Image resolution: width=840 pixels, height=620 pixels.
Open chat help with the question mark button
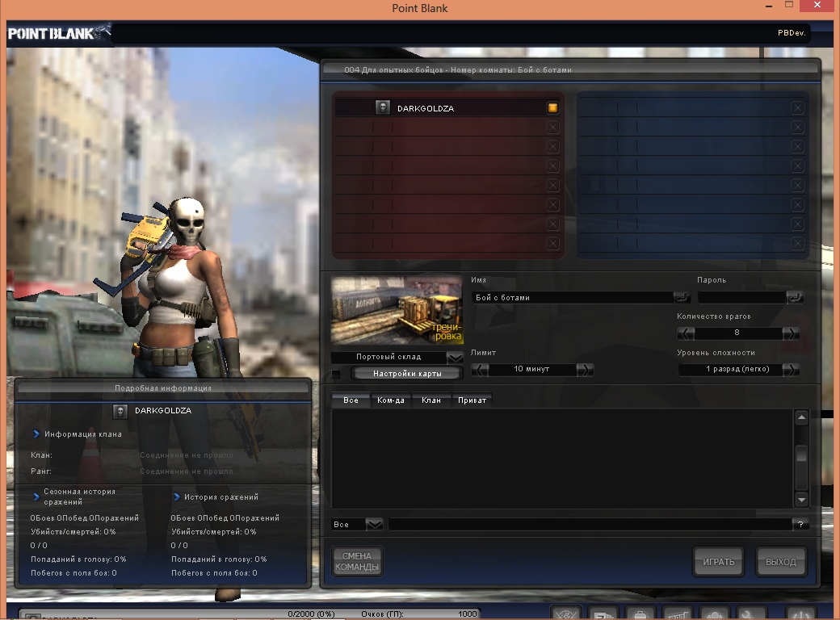tap(800, 525)
